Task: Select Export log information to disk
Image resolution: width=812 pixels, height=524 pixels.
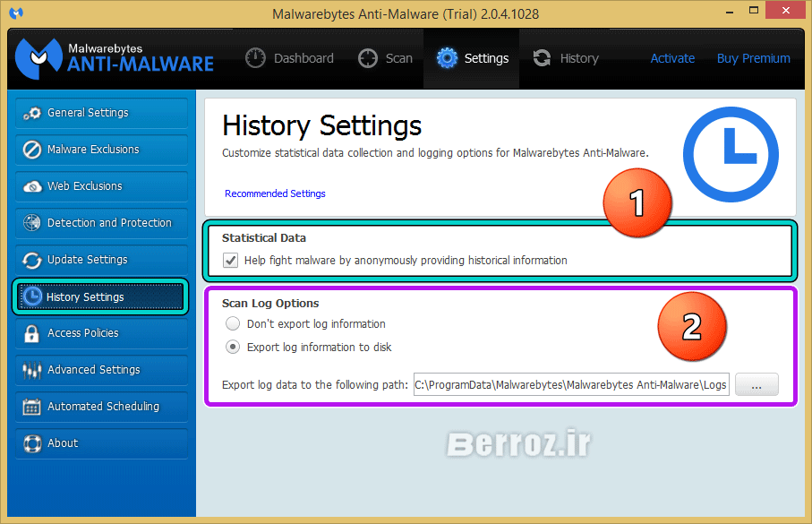Action: 233,347
